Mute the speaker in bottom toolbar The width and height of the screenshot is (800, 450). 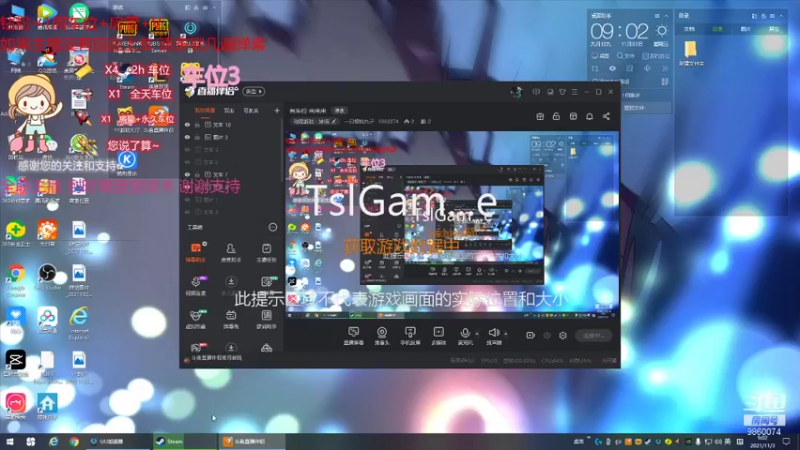(493, 336)
